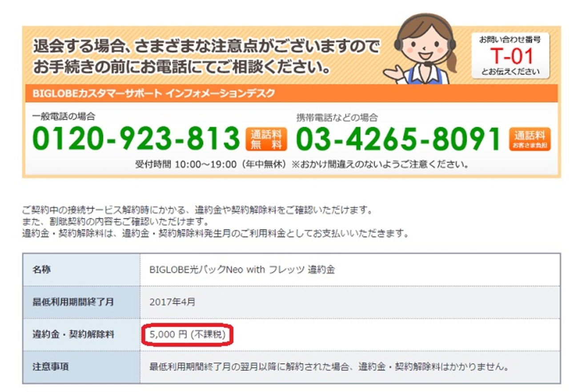The width and height of the screenshot is (578, 392).
Task: Click the 携帯電話などの場合 label
Action: point(337,117)
